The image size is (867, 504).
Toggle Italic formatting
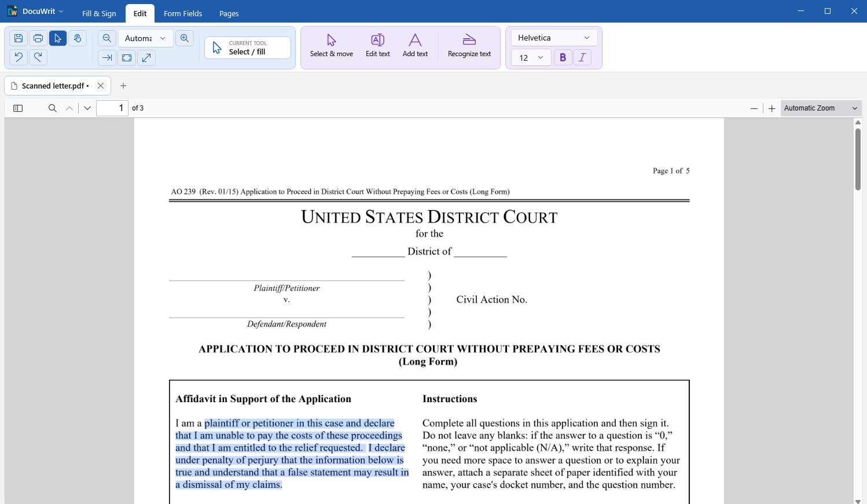(582, 57)
